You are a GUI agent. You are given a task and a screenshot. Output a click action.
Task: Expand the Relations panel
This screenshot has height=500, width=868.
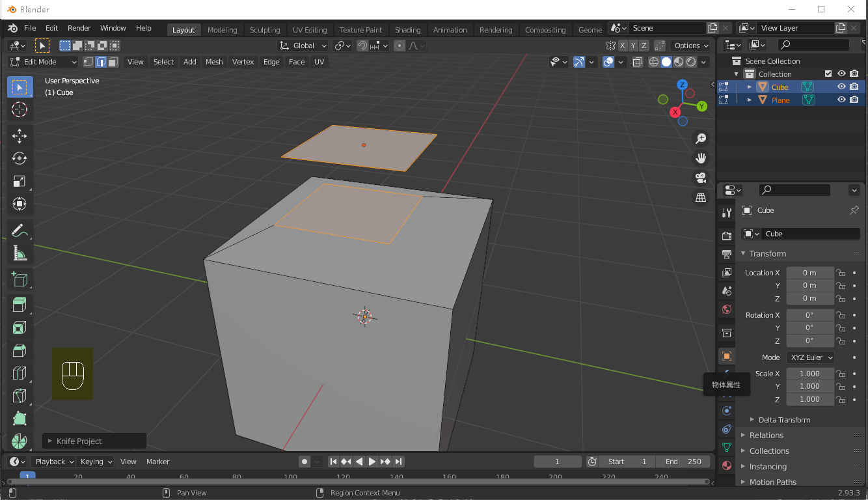[x=766, y=436]
